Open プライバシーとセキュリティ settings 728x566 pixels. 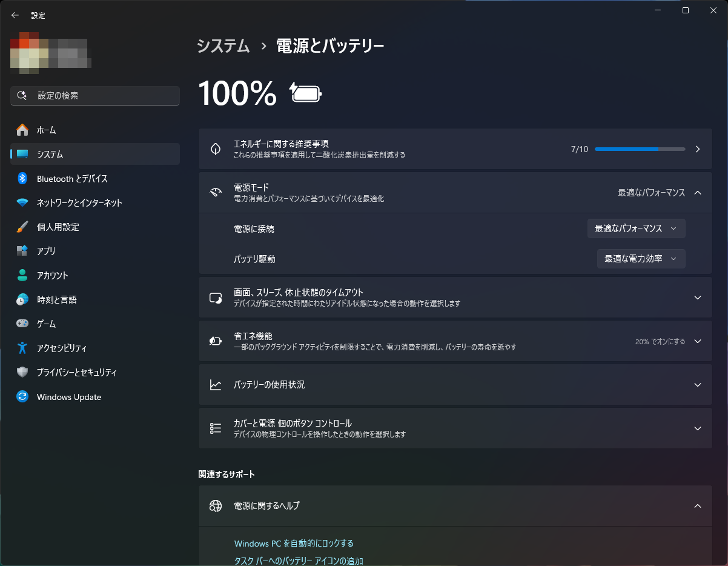[x=79, y=372]
